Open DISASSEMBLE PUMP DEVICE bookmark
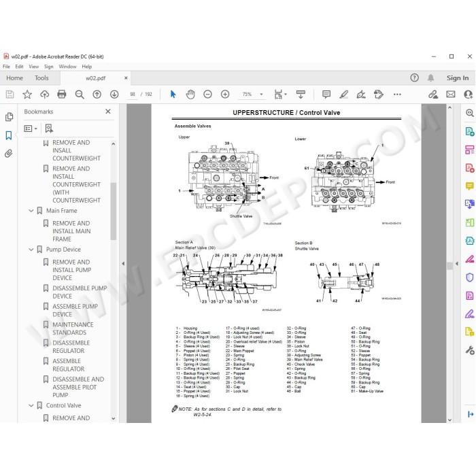The width and height of the screenshot is (476, 476). pos(80,292)
